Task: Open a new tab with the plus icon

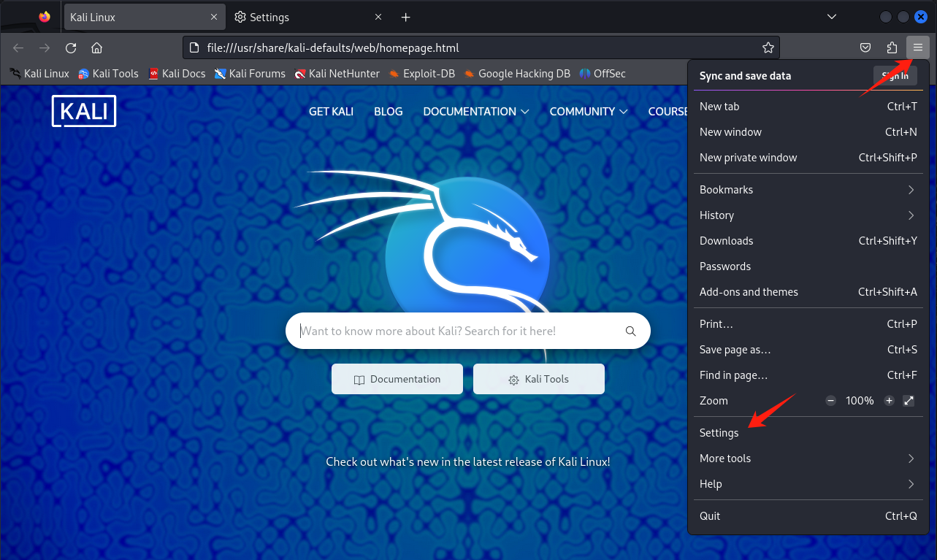Action: 406,17
